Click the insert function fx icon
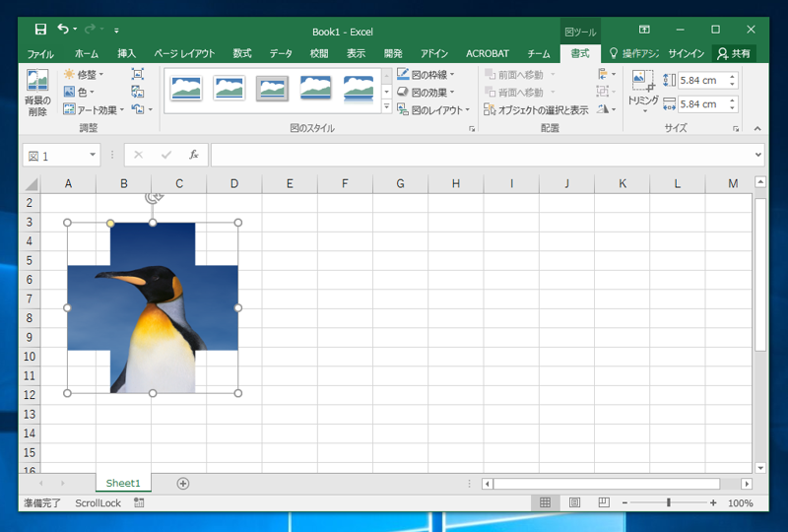This screenshot has height=532, width=788. point(193,155)
